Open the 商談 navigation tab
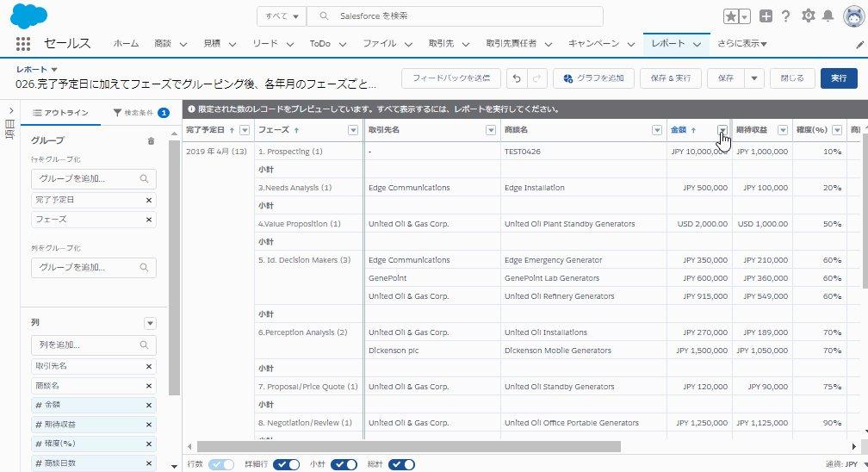The width and height of the screenshot is (868, 472). point(163,44)
